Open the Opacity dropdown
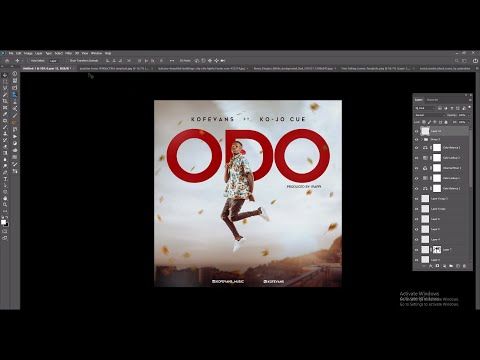The image size is (480, 360). (468, 115)
